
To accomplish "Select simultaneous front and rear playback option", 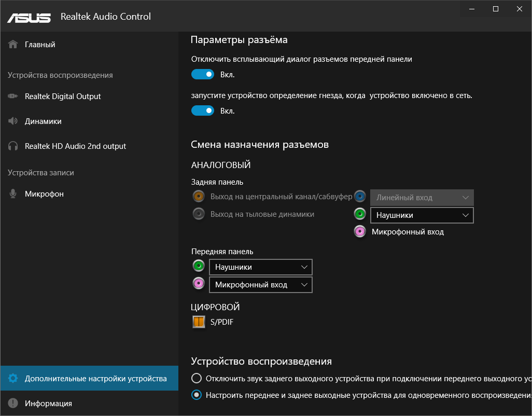I will [197, 395].
